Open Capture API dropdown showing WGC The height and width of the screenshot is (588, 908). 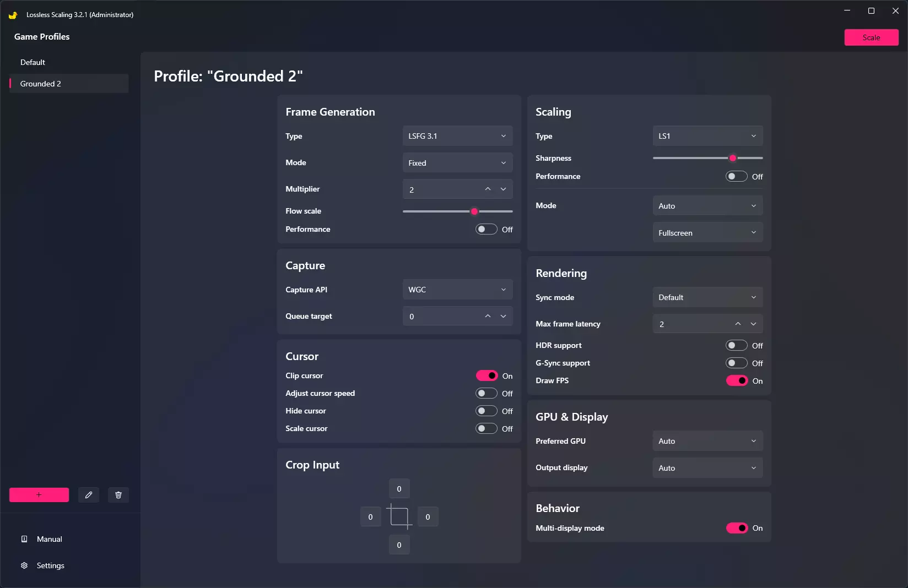pyautogui.click(x=457, y=290)
